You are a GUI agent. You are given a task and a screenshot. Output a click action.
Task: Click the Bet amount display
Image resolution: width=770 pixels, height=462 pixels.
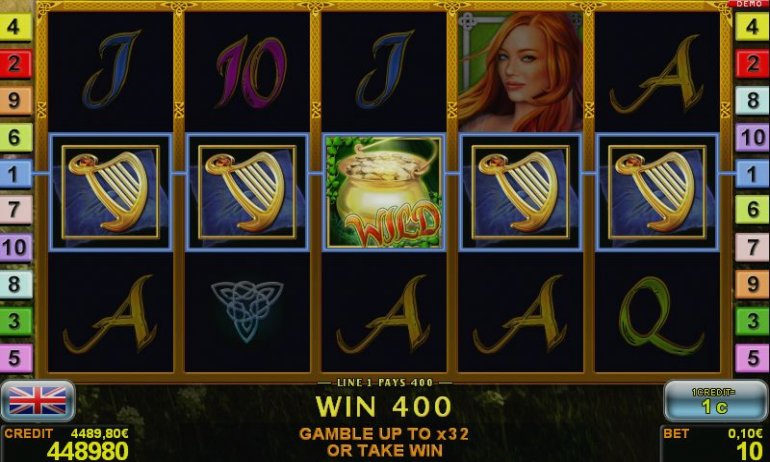point(713,444)
